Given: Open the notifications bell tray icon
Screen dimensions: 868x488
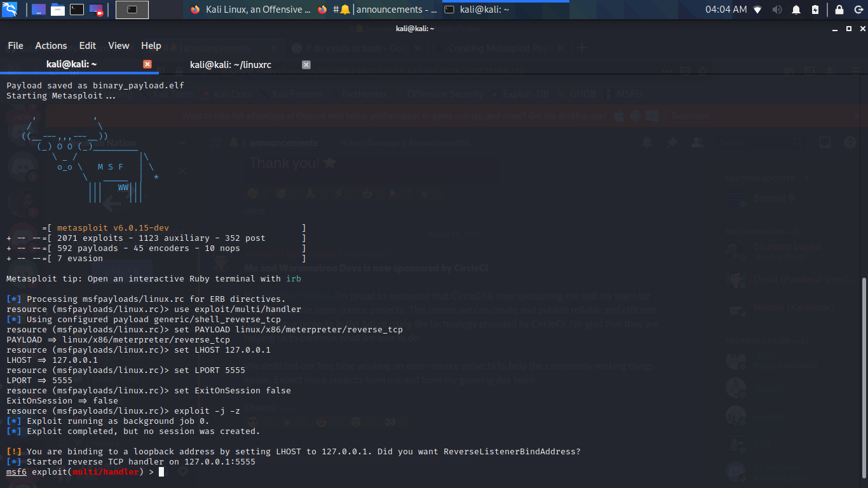Looking at the screenshot, I should tap(796, 10).
